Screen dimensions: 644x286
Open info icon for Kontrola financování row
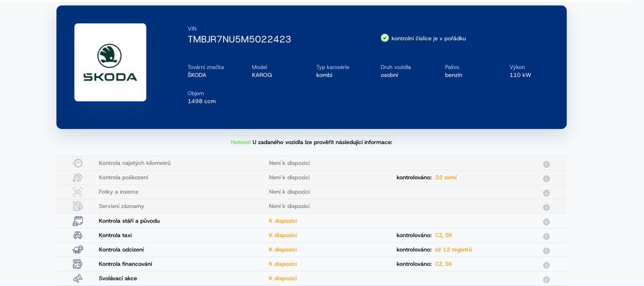coord(547,265)
